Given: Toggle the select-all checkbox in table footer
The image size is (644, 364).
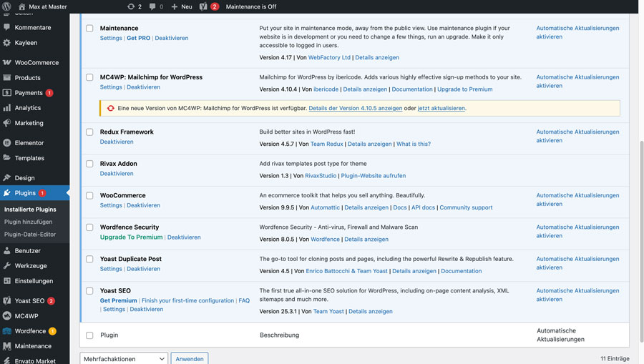Looking at the screenshot, I should click(89, 335).
